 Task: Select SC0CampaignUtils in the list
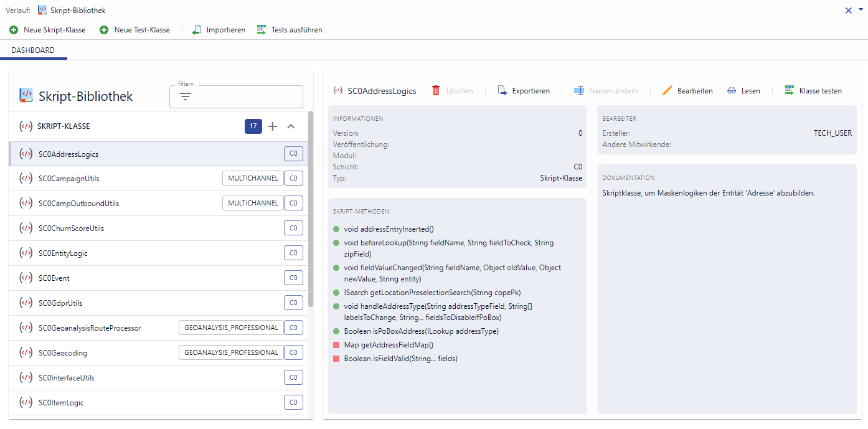(69, 179)
